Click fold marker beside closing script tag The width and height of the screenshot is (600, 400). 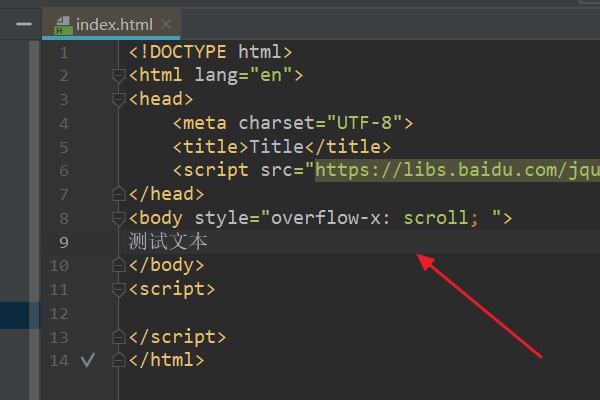(x=119, y=338)
